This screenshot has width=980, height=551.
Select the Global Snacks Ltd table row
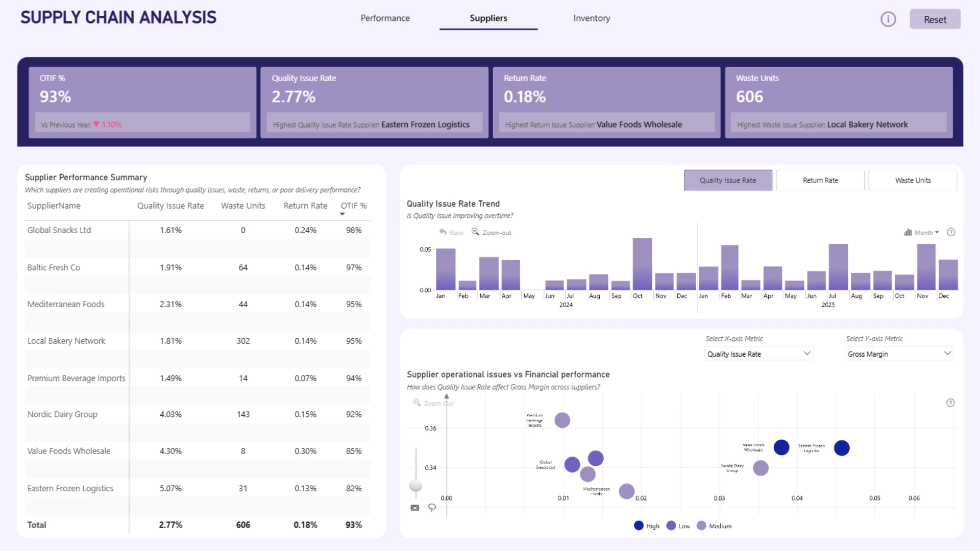pos(198,230)
